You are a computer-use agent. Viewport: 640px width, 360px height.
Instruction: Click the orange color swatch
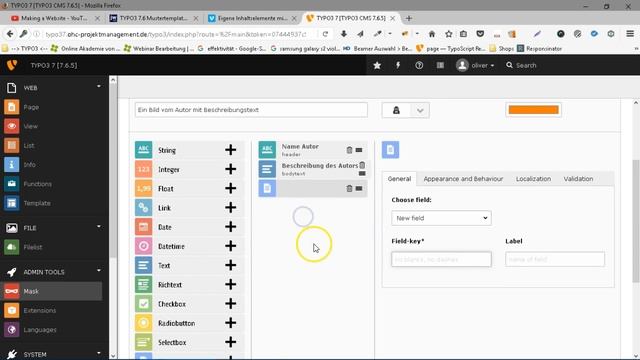pyautogui.click(x=533, y=110)
